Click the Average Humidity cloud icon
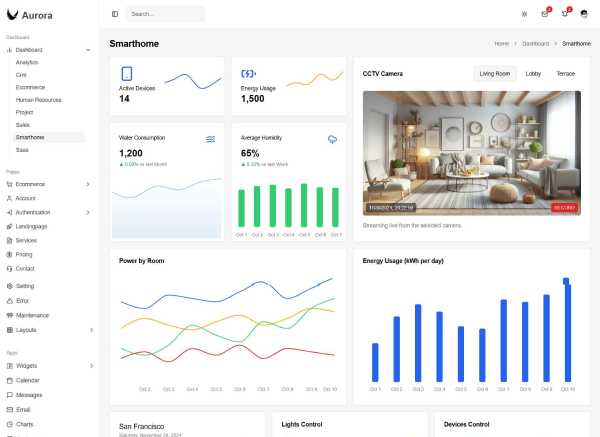 pos(333,139)
